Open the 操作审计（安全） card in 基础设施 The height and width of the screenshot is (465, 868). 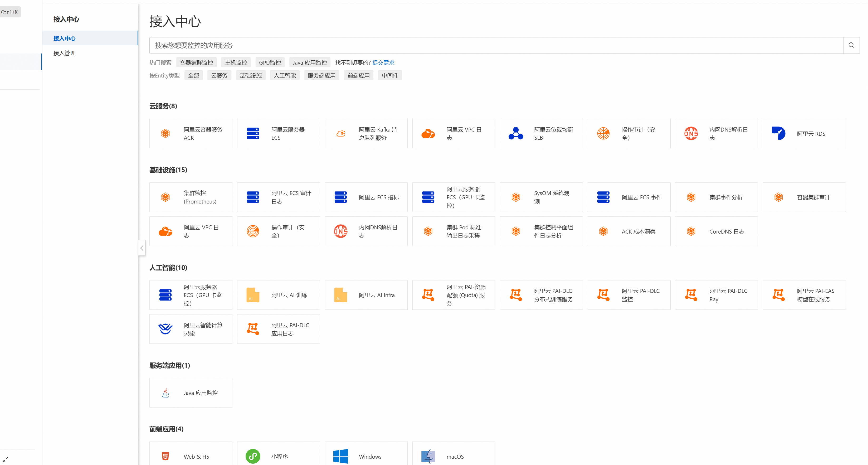[278, 231]
